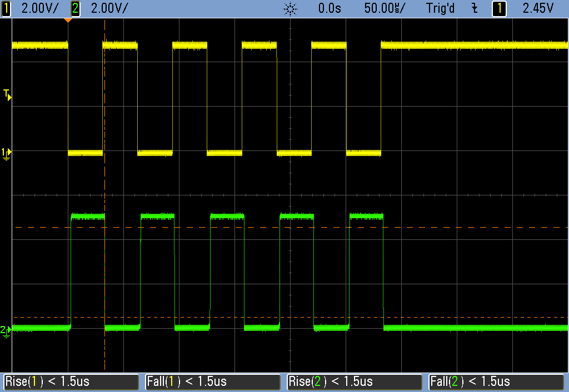
Task: Click the T trigger level marker
Action: [x=7, y=94]
